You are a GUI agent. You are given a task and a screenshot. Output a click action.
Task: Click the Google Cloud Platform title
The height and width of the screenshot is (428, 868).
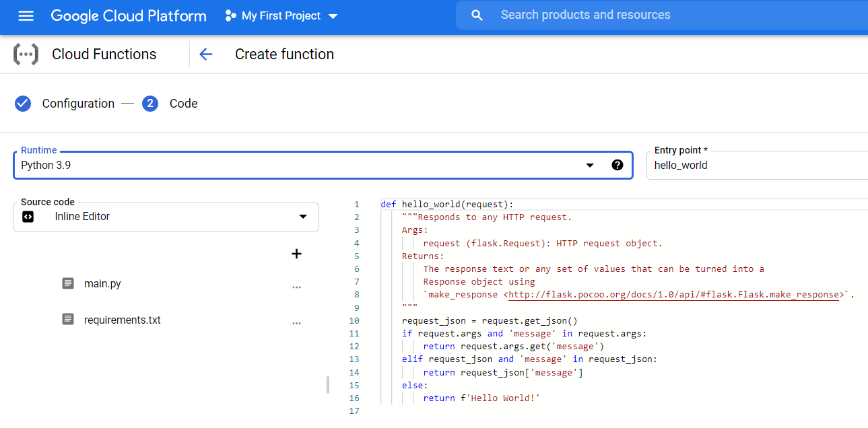click(x=129, y=15)
